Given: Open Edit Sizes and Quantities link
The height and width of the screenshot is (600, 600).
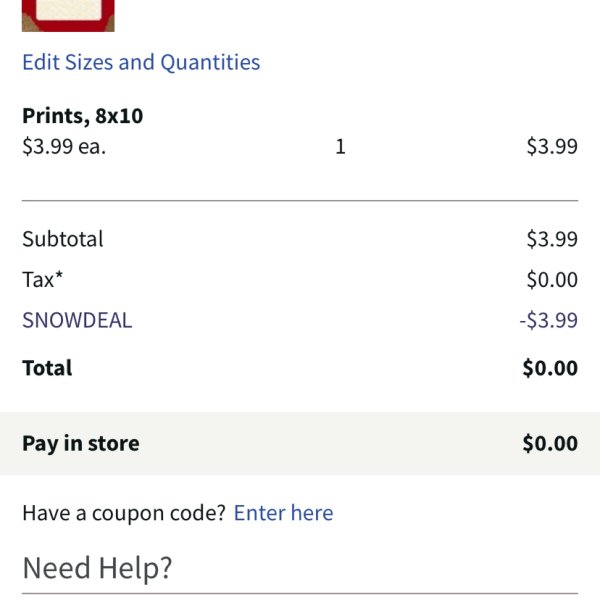Looking at the screenshot, I should [141, 62].
